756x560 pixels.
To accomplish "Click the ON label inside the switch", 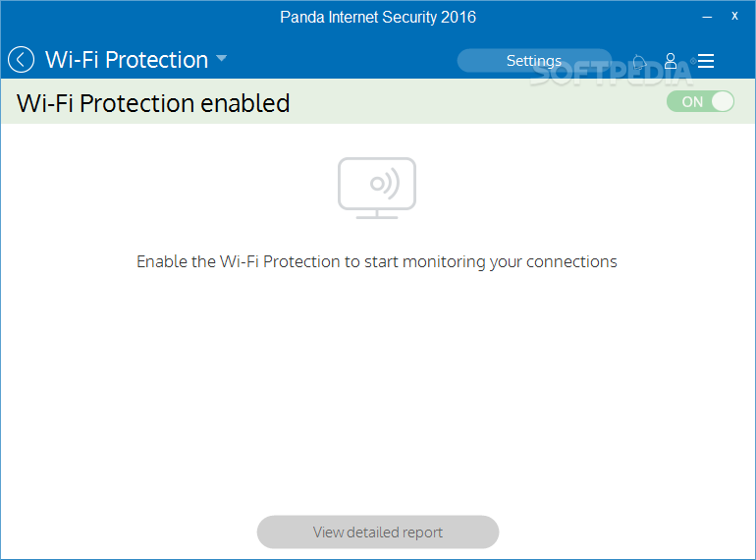I will pyautogui.click(x=692, y=102).
